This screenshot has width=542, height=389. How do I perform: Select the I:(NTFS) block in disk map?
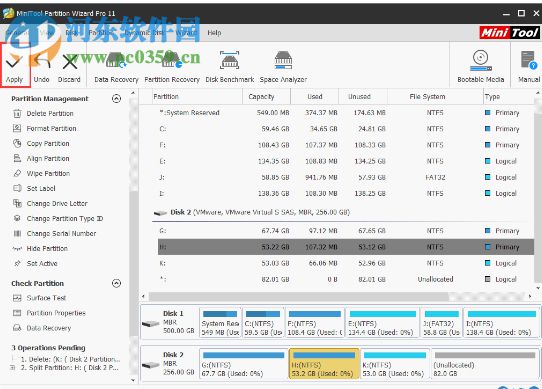502,323
